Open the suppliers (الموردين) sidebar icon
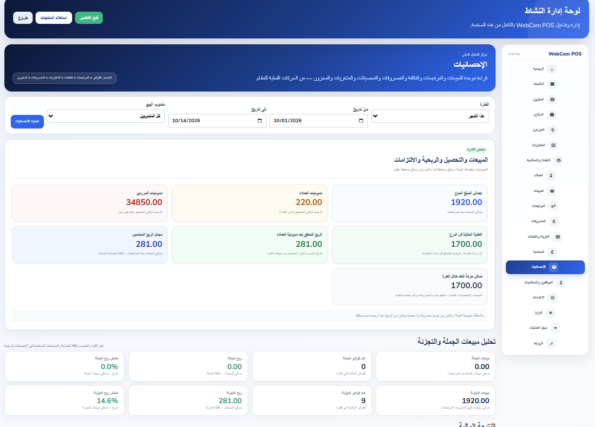595x427 pixels. tap(552, 130)
